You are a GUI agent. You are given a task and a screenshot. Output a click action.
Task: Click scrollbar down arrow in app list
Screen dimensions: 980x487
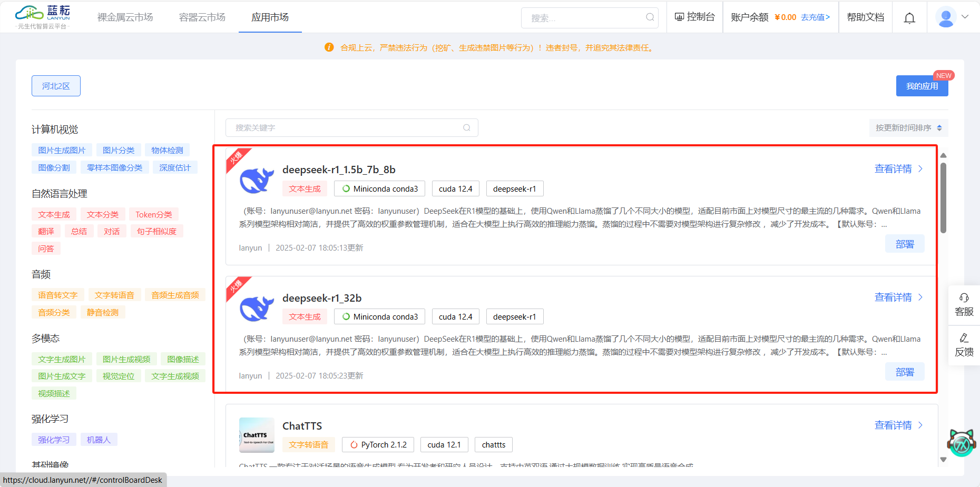(944, 460)
